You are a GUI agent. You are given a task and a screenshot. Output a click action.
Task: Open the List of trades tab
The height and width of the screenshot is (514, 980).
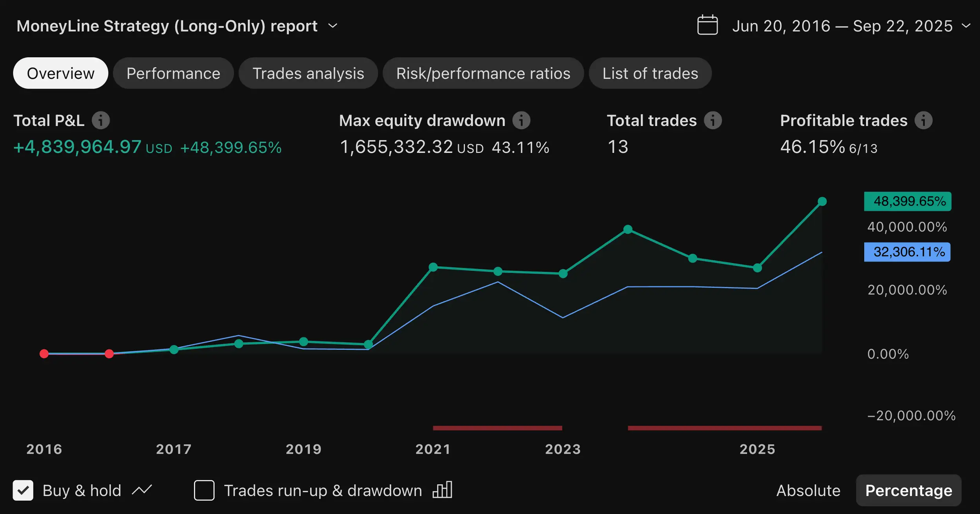click(650, 73)
